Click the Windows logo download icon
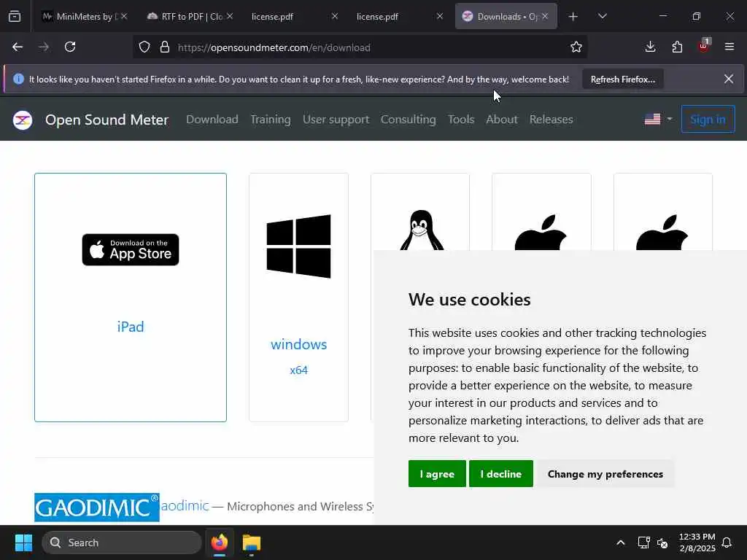This screenshot has width=747, height=560. (298, 246)
